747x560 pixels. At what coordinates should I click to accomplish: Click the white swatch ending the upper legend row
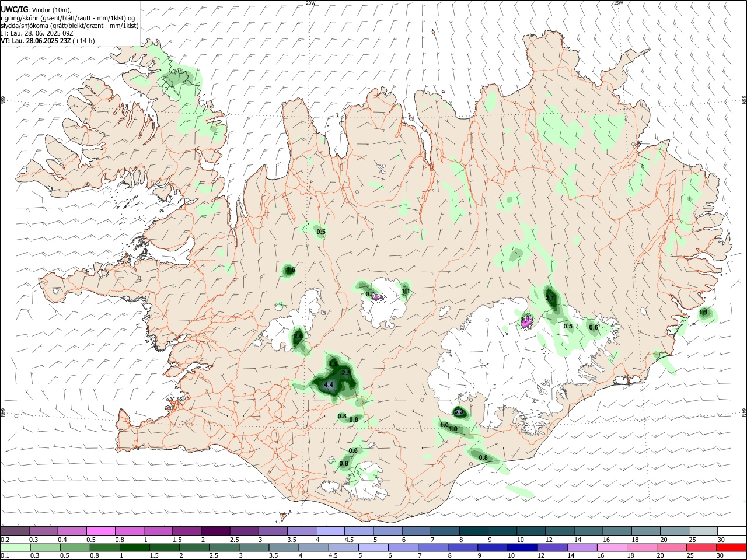pos(732,531)
